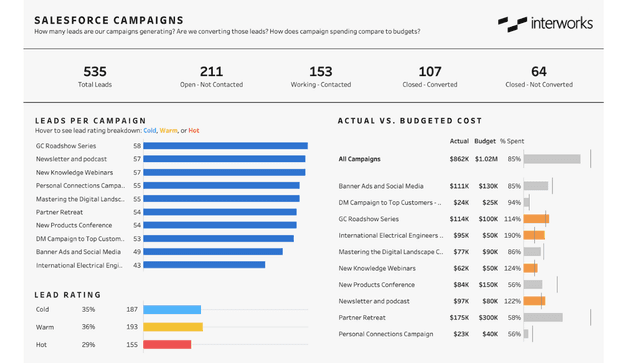Select the 153 Working - Contacted metric
Screen dimensions: 640x363
[321, 76]
